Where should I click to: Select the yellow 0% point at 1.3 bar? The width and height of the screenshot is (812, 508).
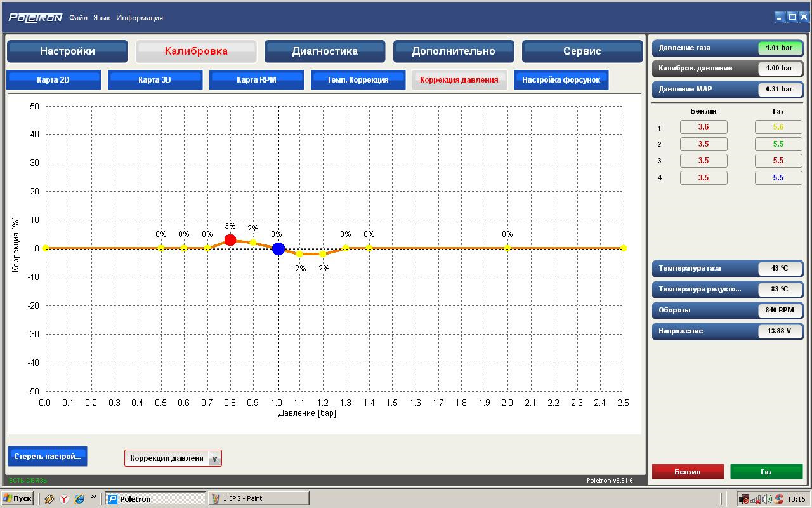[346, 248]
